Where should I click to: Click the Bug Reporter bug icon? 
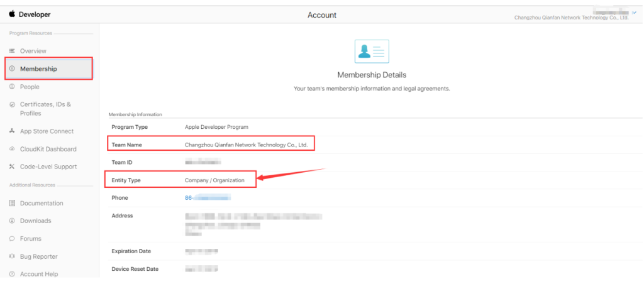pos(12,256)
